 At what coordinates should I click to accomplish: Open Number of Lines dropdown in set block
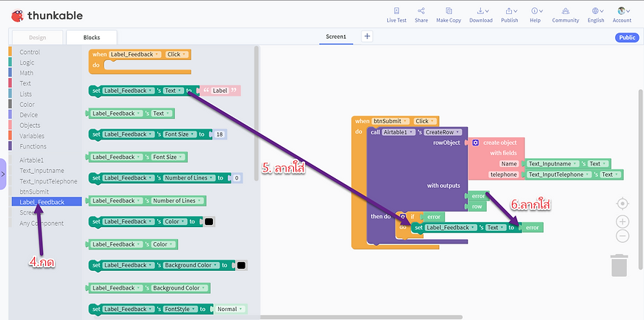(x=190, y=178)
